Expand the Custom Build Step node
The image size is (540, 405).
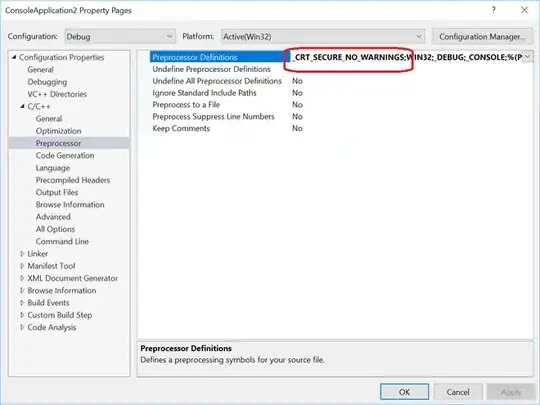(22, 315)
